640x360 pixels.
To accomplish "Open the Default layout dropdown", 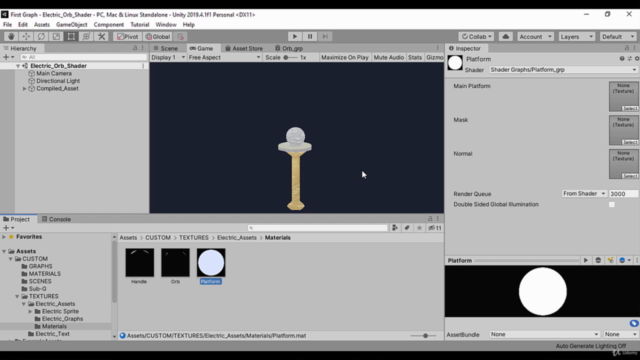I will click(x=618, y=37).
